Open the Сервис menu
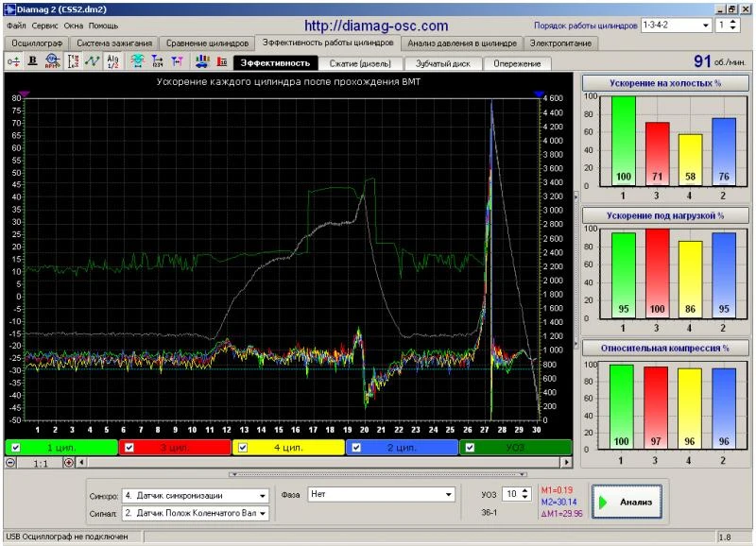 click(44, 26)
